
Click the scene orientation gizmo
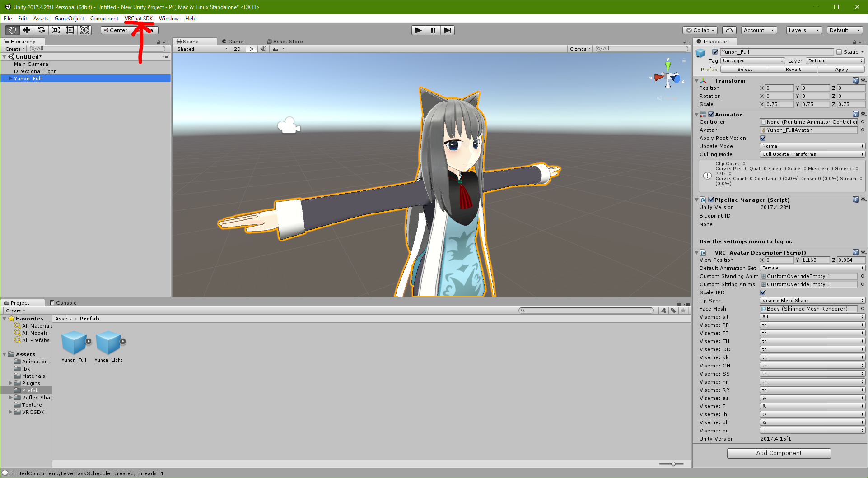tap(667, 78)
